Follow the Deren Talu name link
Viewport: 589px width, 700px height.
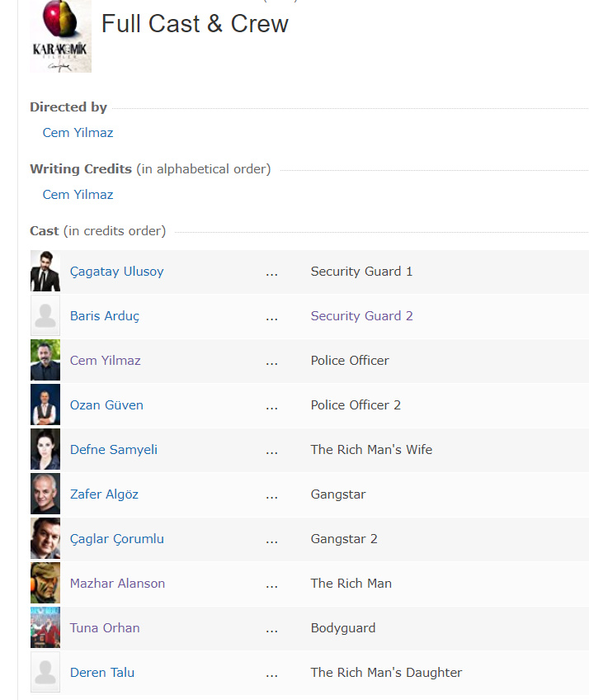point(102,673)
